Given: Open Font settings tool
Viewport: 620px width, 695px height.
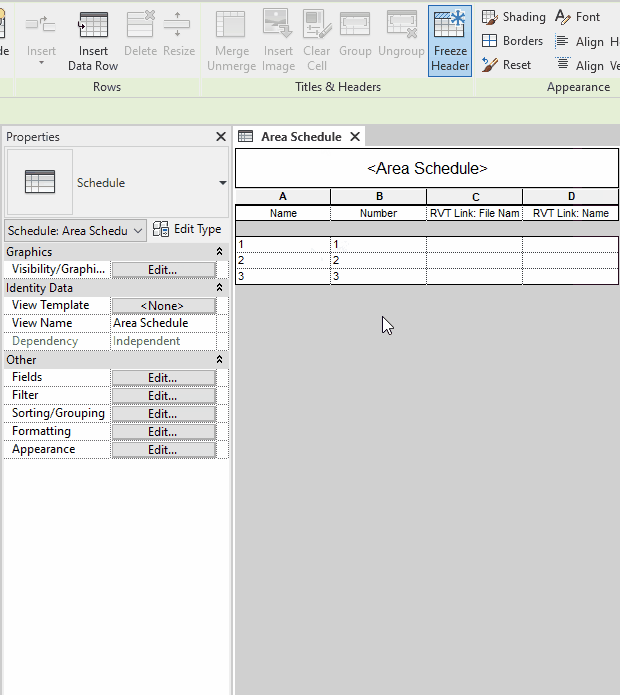Looking at the screenshot, I should [x=577, y=17].
